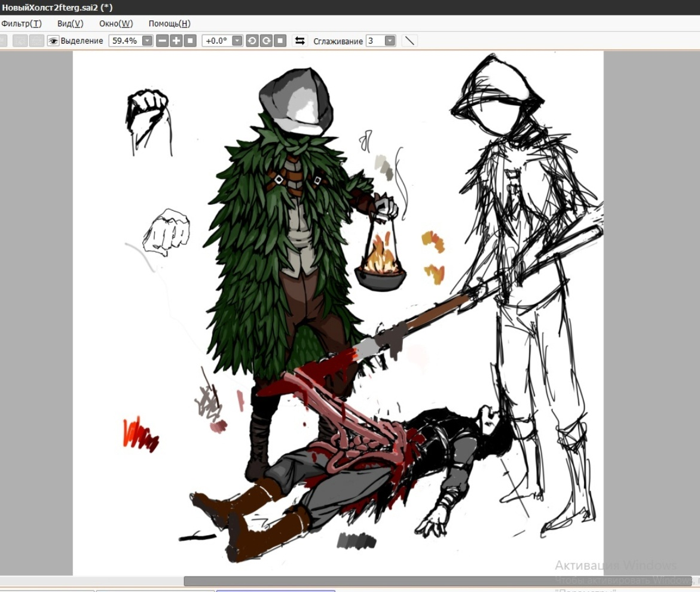The width and height of the screenshot is (700, 592).
Task: Select the straight line drawing mode icon
Action: (409, 41)
